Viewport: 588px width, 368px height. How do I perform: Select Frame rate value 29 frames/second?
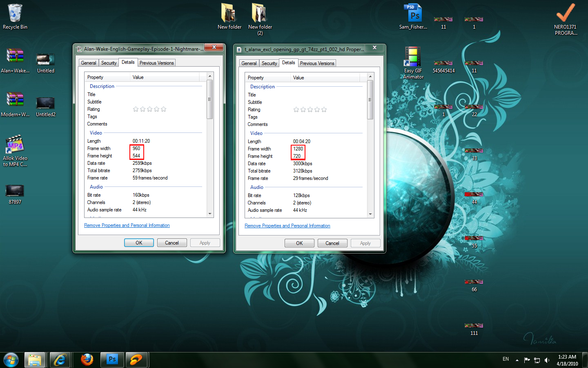coord(310,178)
